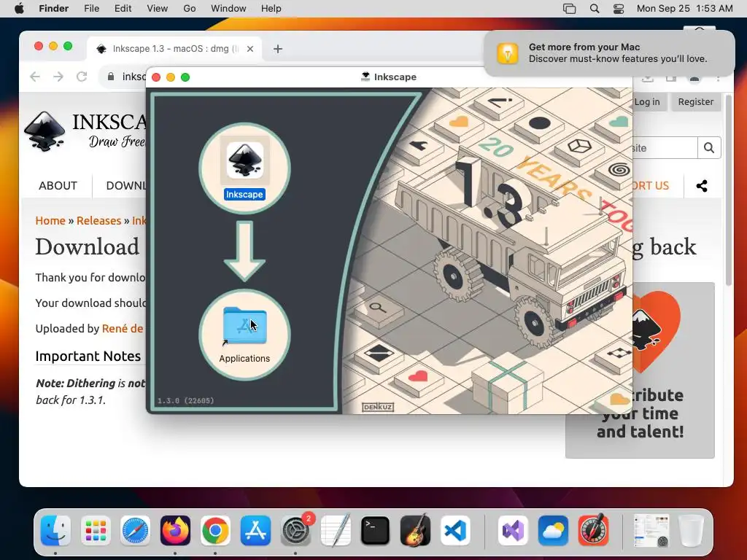The height and width of the screenshot is (560, 747).
Task: Open the Finder menu
Action: (x=54, y=9)
